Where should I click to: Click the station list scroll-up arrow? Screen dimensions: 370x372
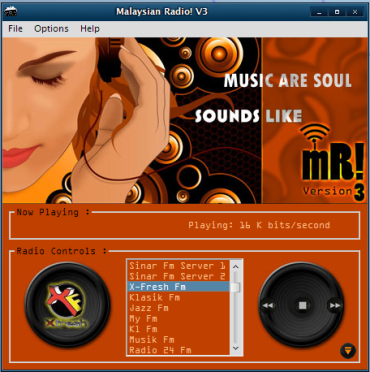coord(236,266)
